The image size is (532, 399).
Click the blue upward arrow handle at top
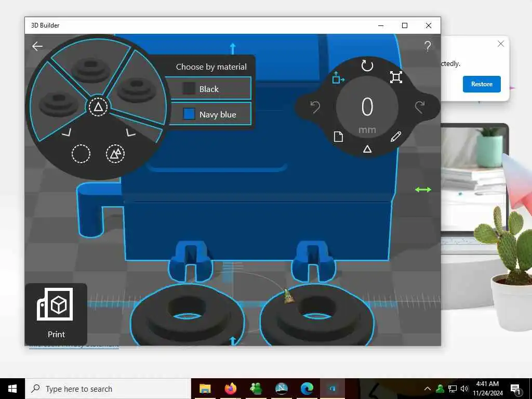coord(233,48)
